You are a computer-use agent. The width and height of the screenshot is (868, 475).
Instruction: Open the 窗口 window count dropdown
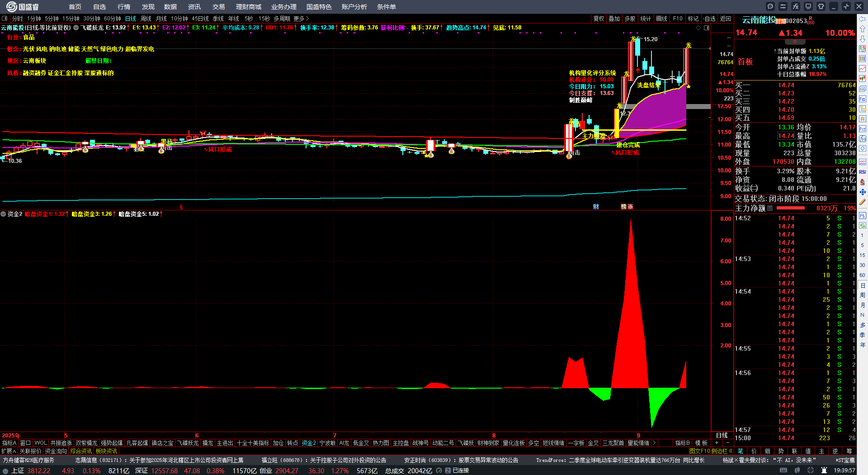25,443
